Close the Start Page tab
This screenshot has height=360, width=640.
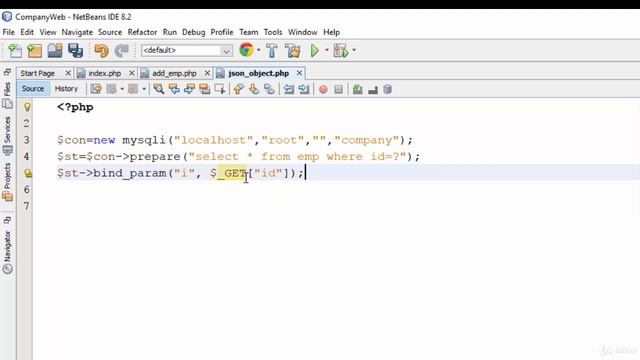(x=68, y=73)
